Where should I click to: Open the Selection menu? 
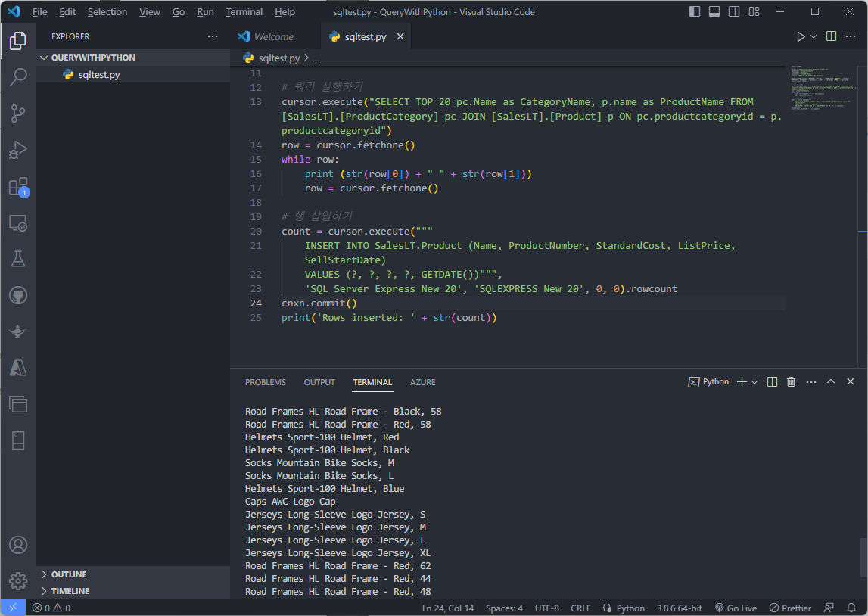[x=107, y=11]
